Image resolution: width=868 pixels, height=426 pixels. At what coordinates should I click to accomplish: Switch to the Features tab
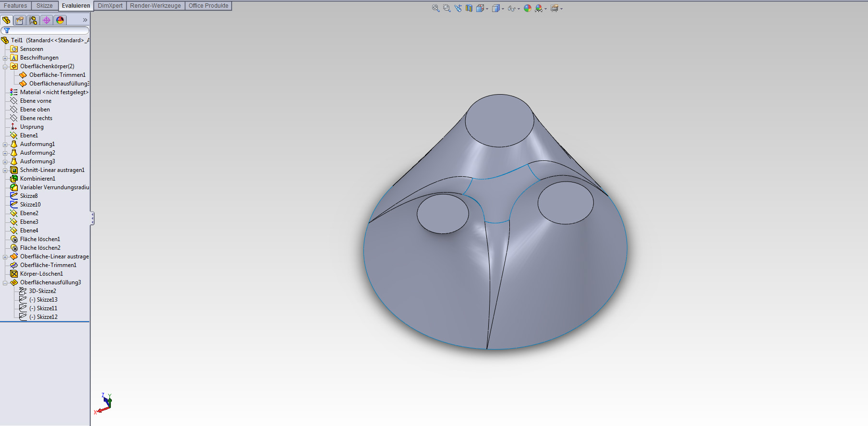tap(15, 6)
